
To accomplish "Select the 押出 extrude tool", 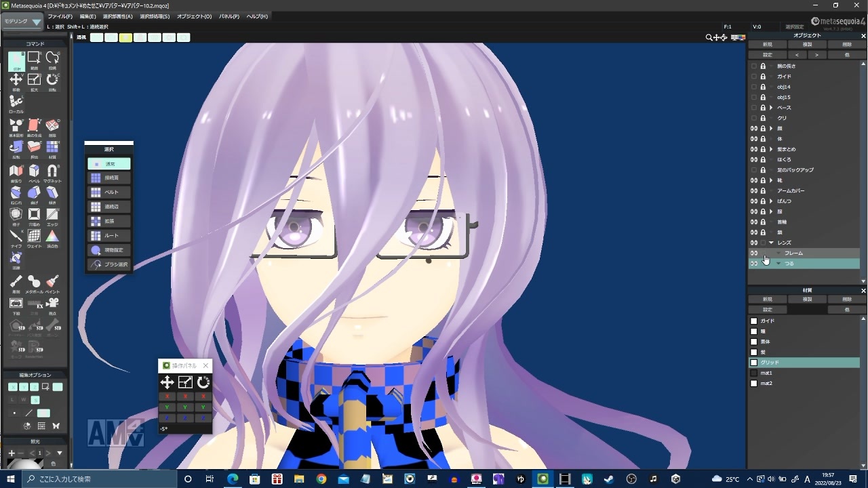I will pyautogui.click(x=34, y=148).
